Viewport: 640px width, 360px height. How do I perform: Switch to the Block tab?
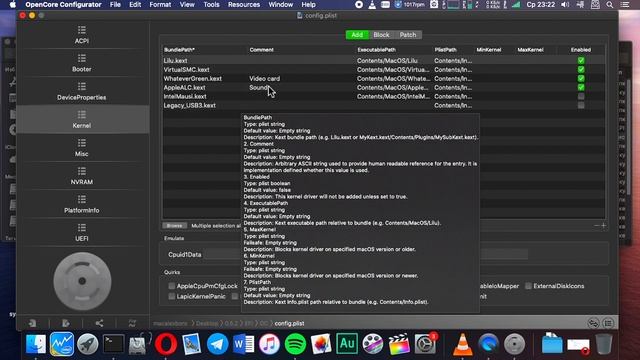point(381,35)
